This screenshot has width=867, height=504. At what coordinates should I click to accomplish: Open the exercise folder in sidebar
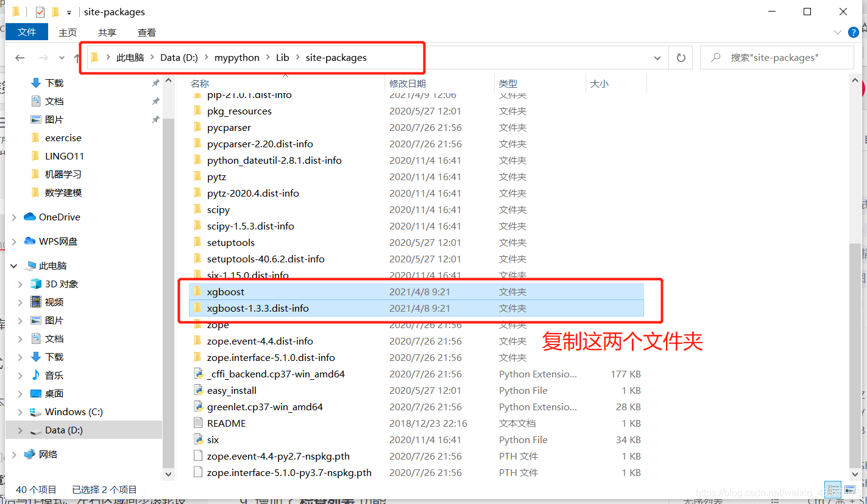(63, 138)
